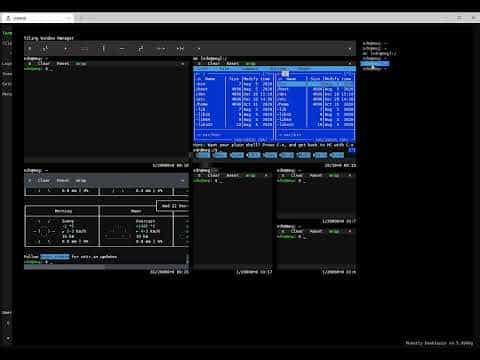Close the Tiling Window Manager using its toolbar X
480x360 pixels.
pos(350,49)
